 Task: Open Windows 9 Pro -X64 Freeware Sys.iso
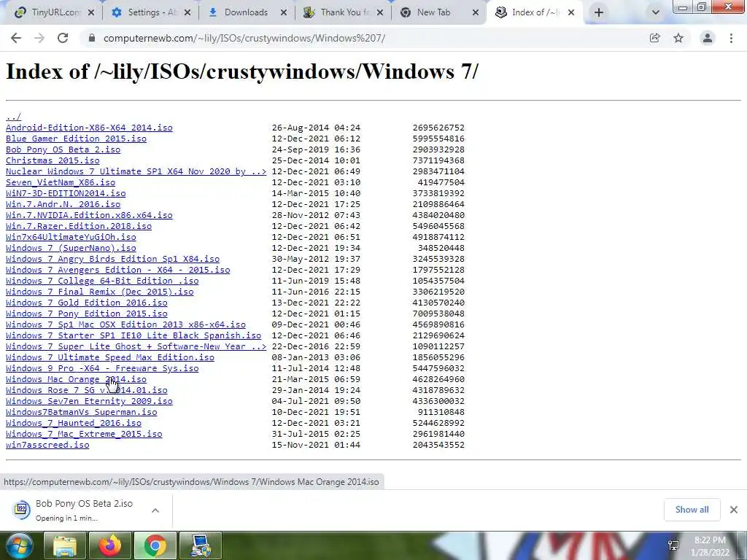(x=102, y=368)
